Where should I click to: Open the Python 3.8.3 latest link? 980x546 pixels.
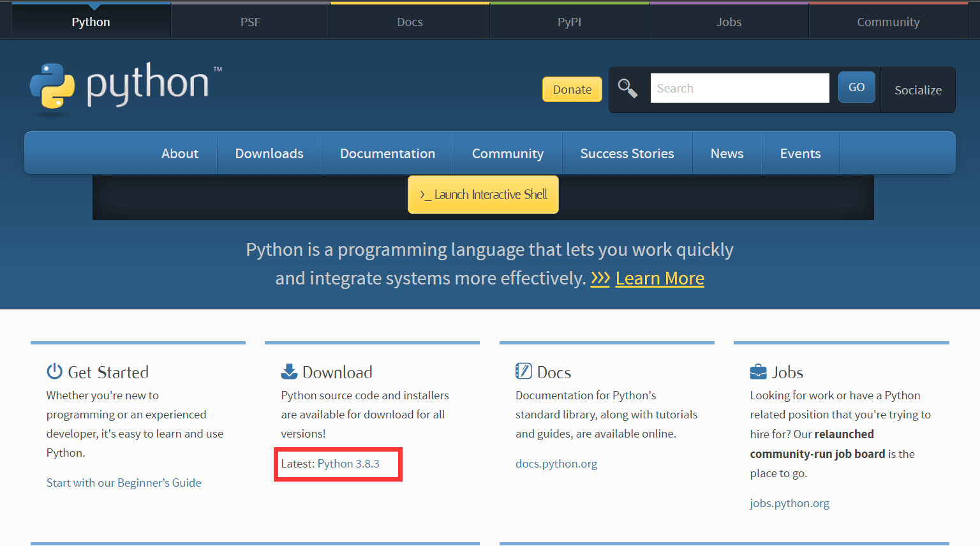pos(348,464)
